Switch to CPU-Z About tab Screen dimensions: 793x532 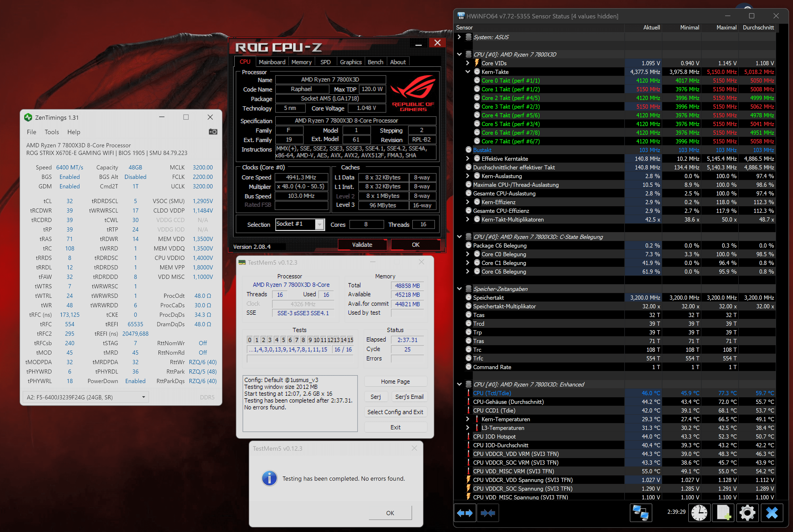click(x=398, y=62)
